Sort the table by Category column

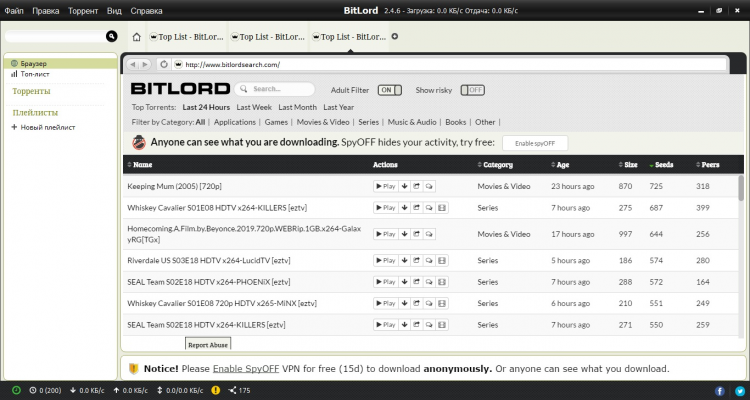click(495, 165)
